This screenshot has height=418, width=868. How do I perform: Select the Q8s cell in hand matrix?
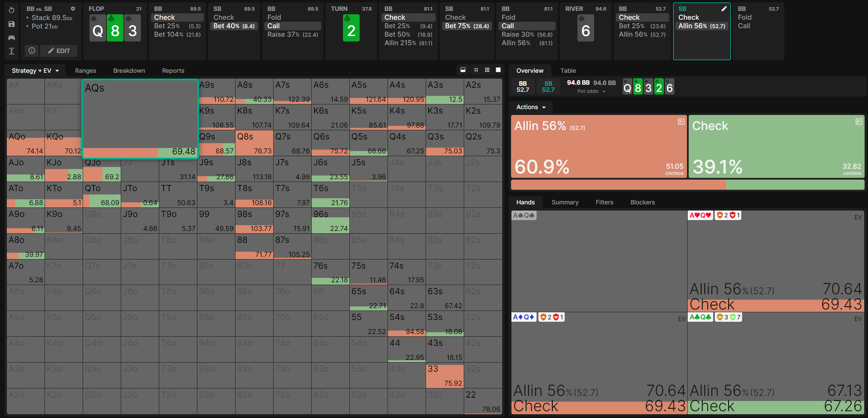[254, 143]
